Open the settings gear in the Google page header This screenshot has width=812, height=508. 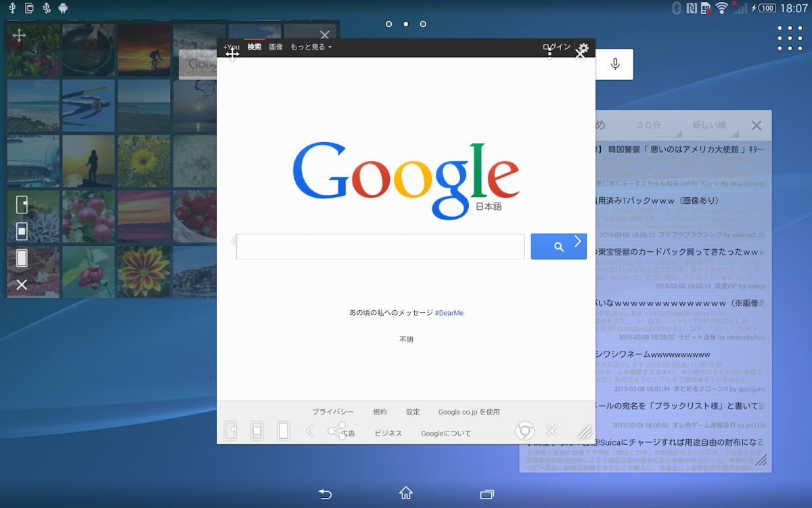pyautogui.click(x=583, y=48)
